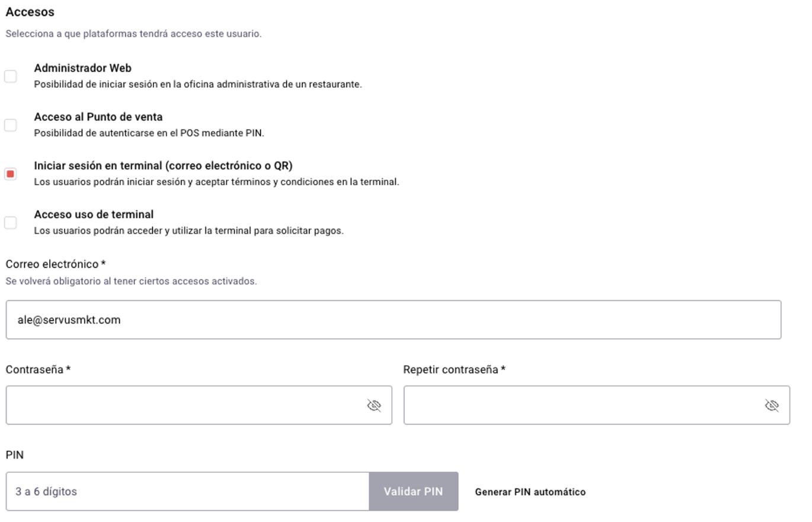Show password in the Contraseña field
Screen dimensions: 812x522
[374, 406]
